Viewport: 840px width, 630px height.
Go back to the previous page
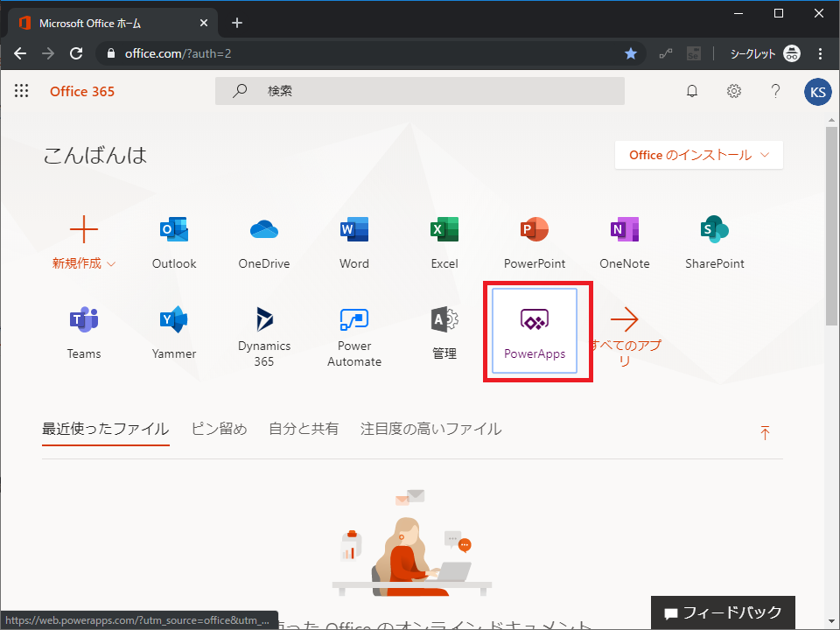point(20,53)
